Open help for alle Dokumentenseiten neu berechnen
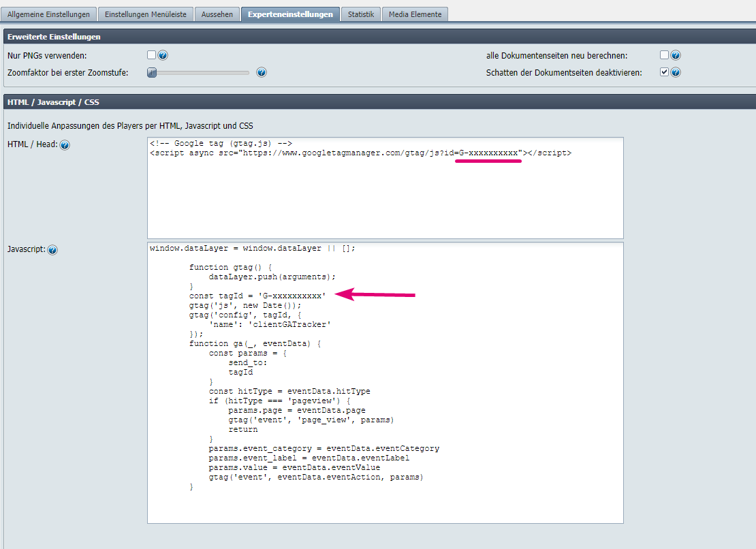 (x=676, y=55)
